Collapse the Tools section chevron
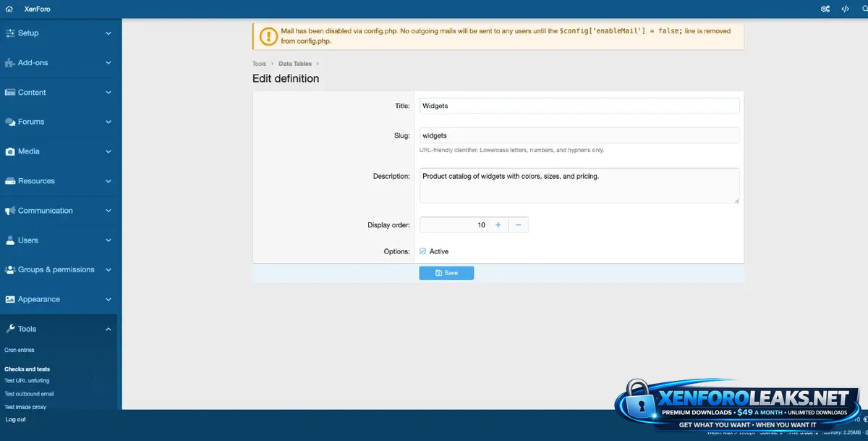The image size is (868, 441). click(x=109, y=329)
